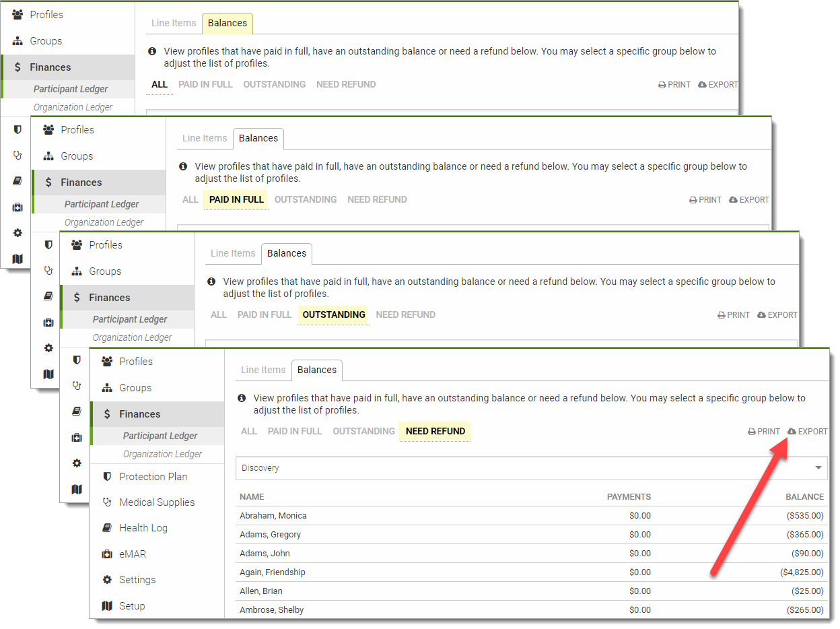
Task: Open the profile Again, Friendship
Action: pos(273,572)
